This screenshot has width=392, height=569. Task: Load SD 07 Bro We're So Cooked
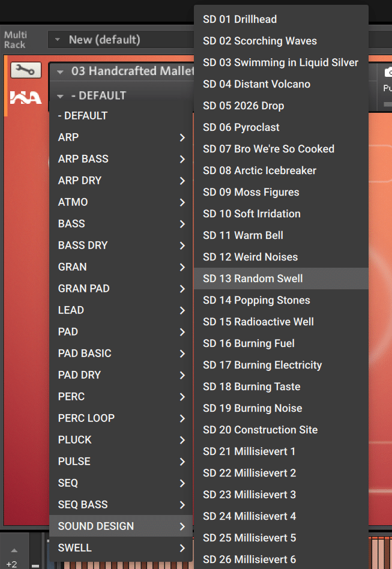pos(282,149)
